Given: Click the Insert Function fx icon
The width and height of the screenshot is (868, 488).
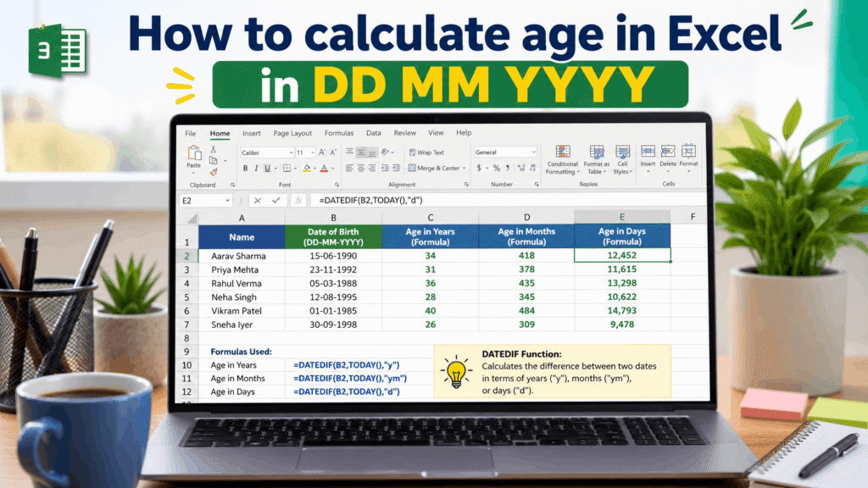Looking at the screenshot, I should (298, 200).
